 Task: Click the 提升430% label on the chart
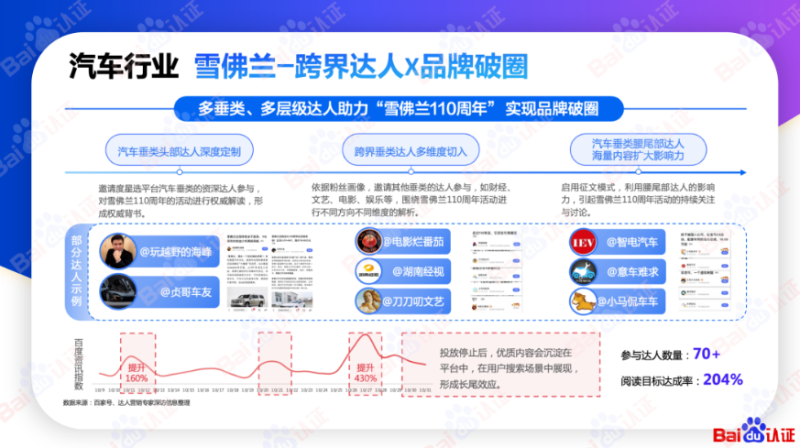365,372
